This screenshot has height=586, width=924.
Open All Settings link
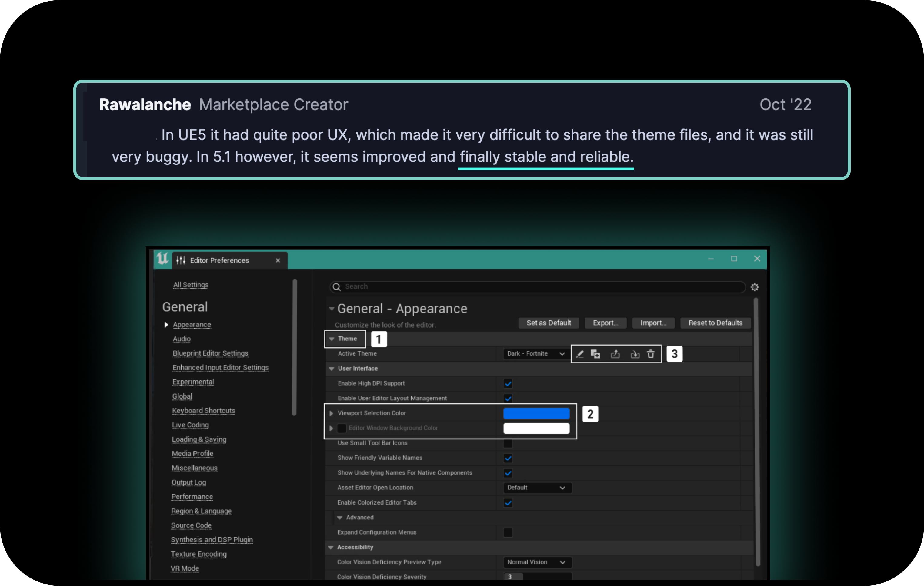(191, 285)
